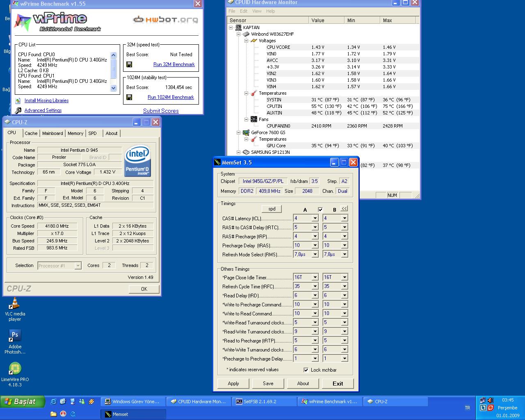Switch to the About tab in CPU-Z

[x=112, y=133]
